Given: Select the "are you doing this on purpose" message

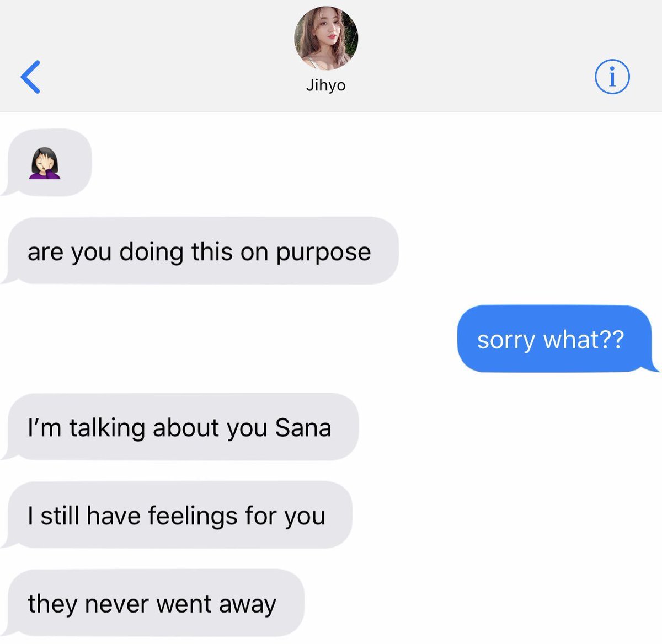Looking at the screenshot, I should coord(200,251).
